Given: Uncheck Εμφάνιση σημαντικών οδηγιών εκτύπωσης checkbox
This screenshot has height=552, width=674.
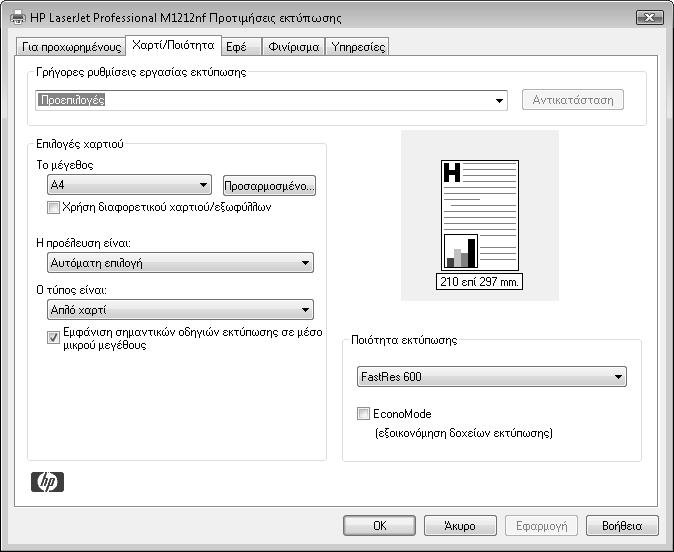Looking at the screenshot, I should coord(53,337).
